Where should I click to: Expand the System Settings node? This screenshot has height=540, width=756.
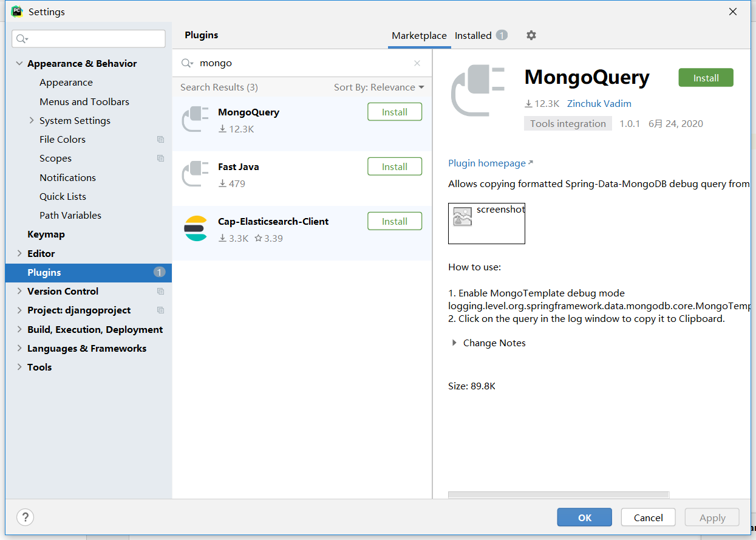tap(32, 121)
